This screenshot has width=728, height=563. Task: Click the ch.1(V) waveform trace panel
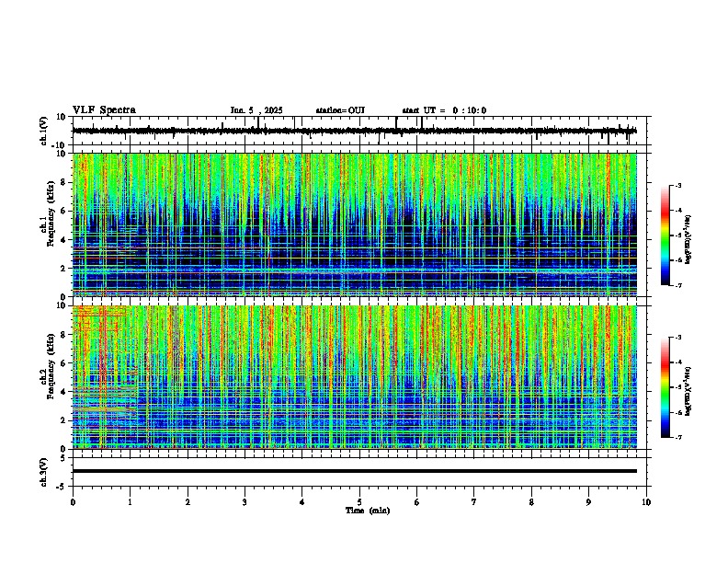tap(361, 131)
